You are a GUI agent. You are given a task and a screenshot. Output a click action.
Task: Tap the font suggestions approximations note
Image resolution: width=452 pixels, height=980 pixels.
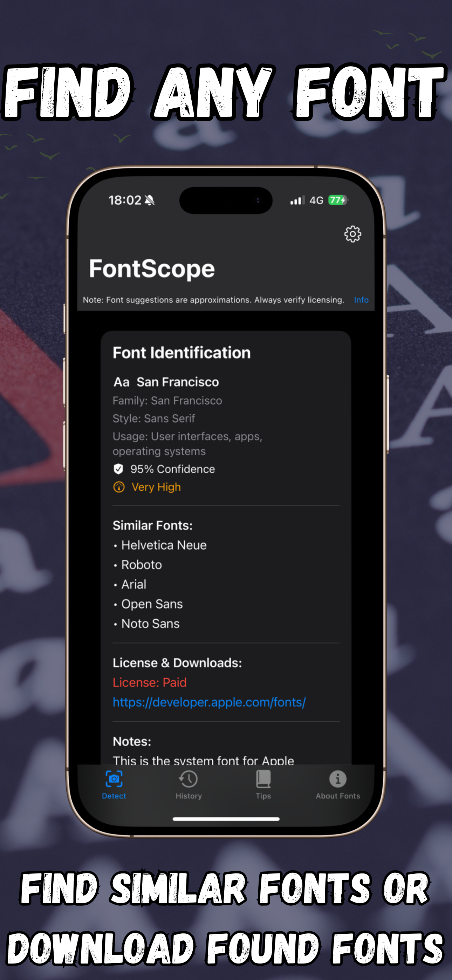213,300
